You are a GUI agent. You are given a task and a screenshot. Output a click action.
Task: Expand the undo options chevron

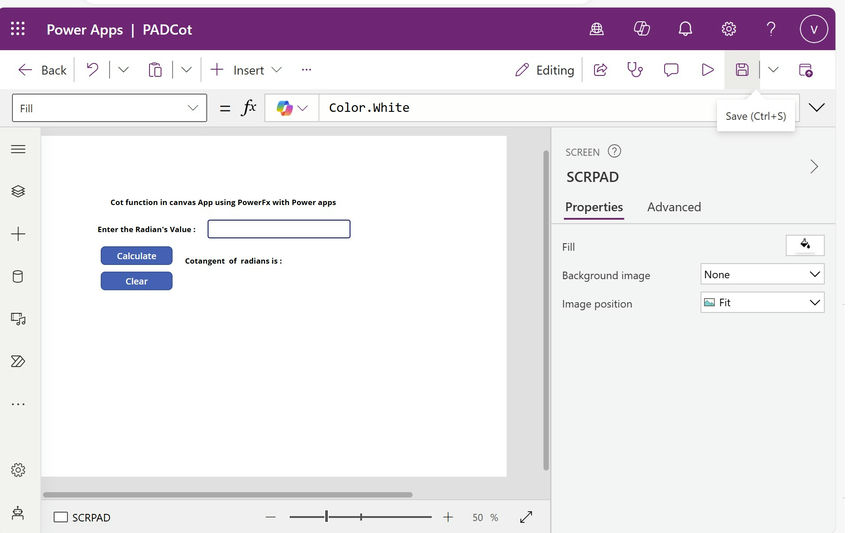tap(124, 70)
